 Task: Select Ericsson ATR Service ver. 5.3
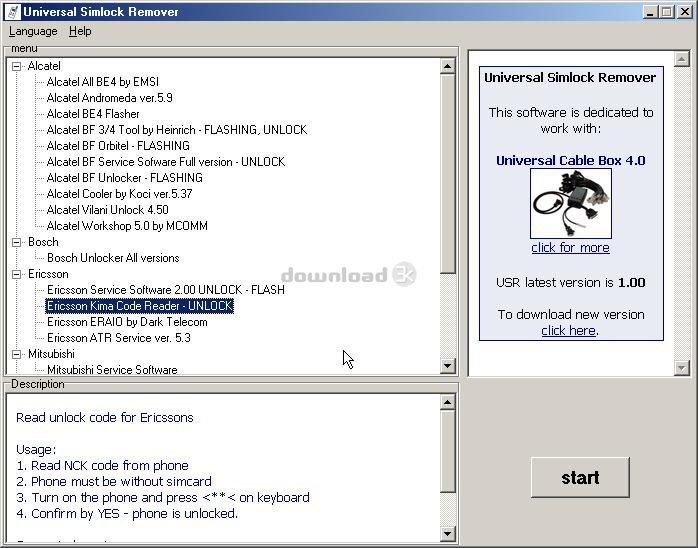click(x=118, y=338)
